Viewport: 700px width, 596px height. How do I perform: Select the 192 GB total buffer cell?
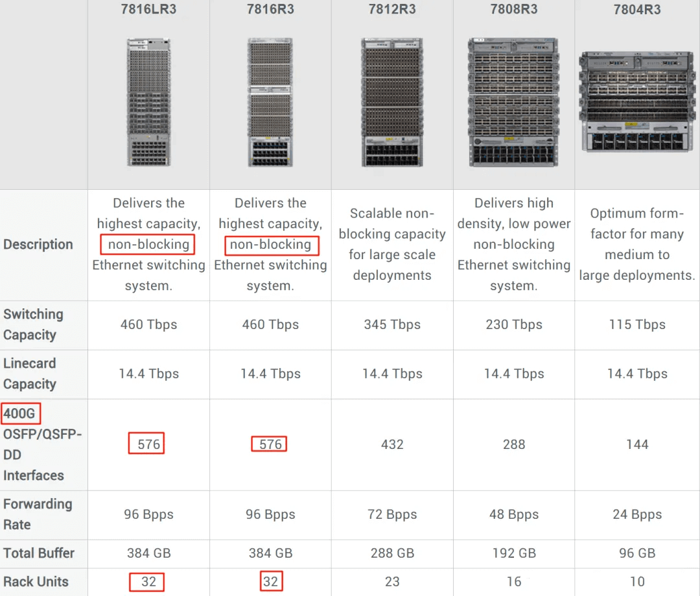pos(514,553)
